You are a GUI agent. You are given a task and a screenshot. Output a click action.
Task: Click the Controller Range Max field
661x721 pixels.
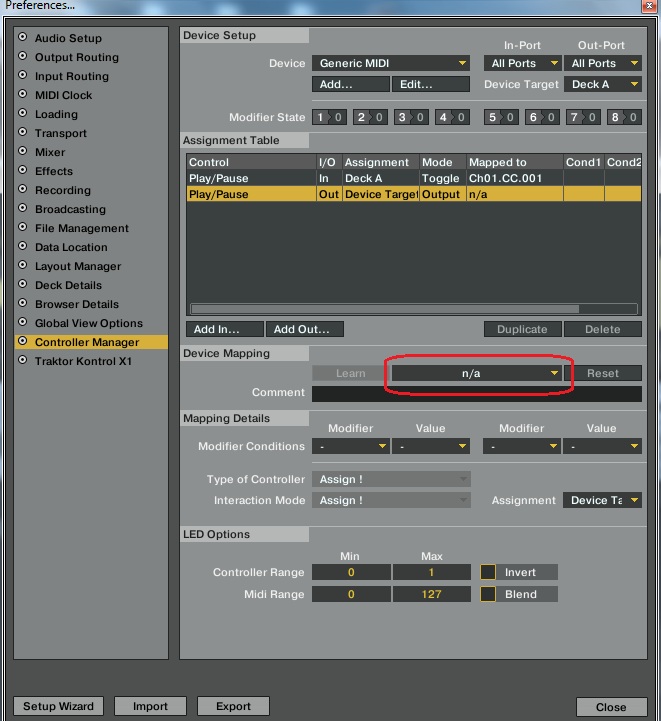point(432,572)
